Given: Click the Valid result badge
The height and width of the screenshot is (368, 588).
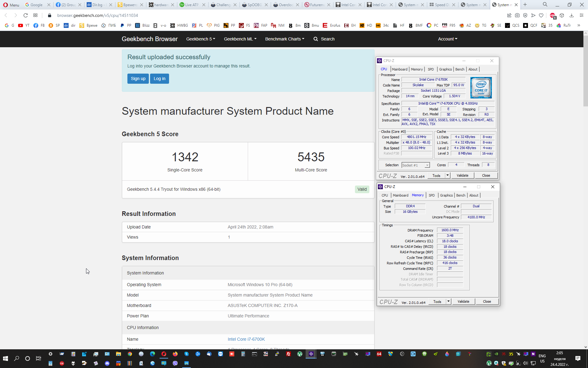Looking at the screenshot, I should pos(362,189).
